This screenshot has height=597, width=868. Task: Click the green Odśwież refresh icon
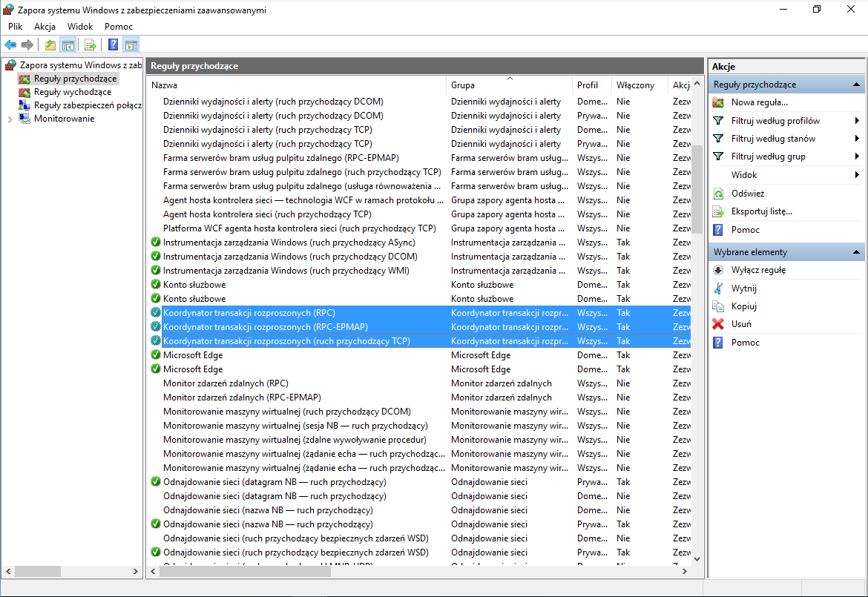click(718, 194)
